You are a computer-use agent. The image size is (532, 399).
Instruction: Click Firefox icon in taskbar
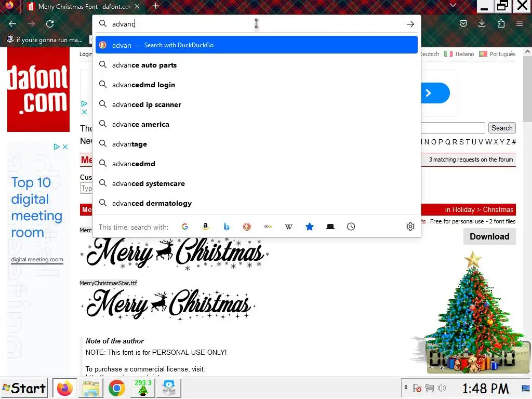(65, 388)
